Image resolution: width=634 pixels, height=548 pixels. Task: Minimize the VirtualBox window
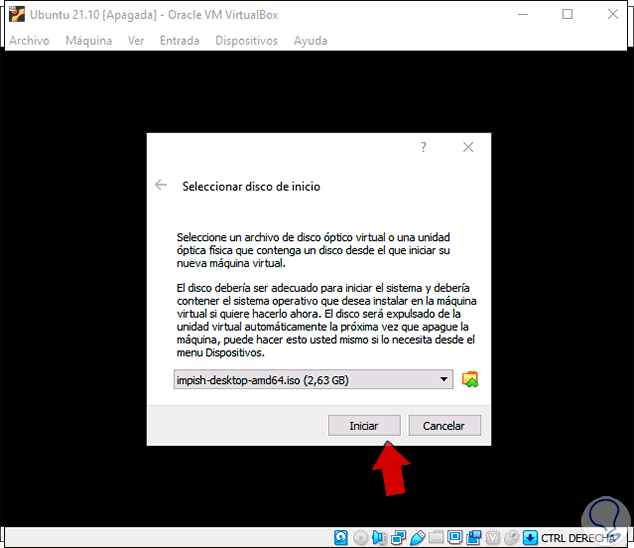click(x=523, y=14)
